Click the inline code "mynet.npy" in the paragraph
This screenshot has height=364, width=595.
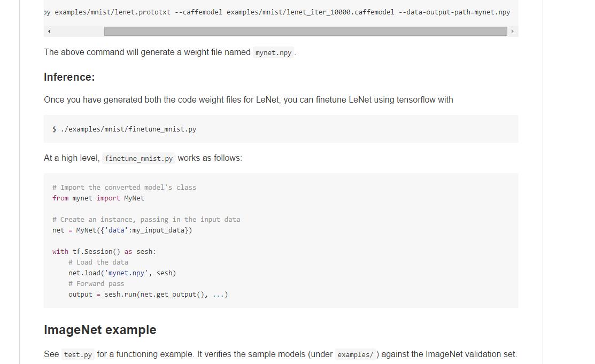coord(273,52)
